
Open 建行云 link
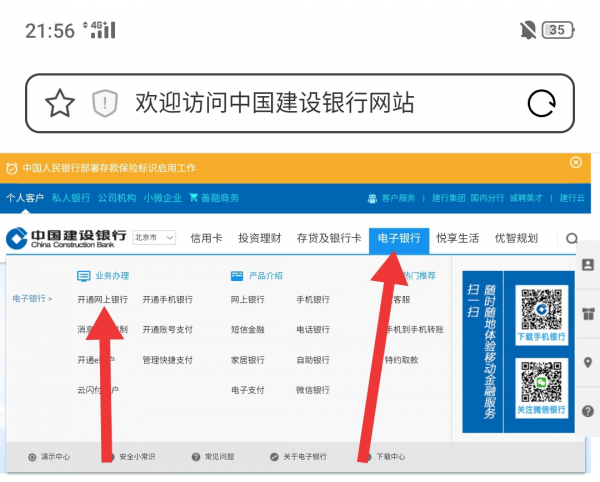tap(572, 198)
